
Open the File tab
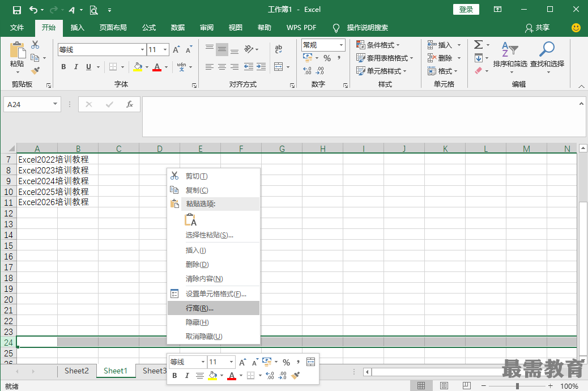17,27
